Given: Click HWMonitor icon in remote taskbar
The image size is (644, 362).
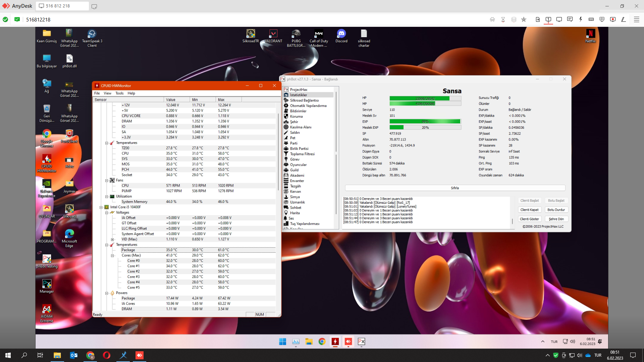Looking at the screenshot, I should tap(335, 342).
